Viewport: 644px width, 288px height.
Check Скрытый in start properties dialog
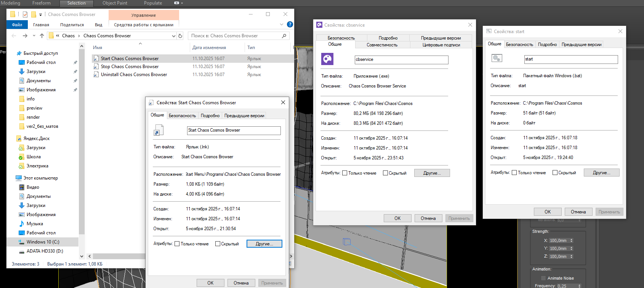(555, 173)
